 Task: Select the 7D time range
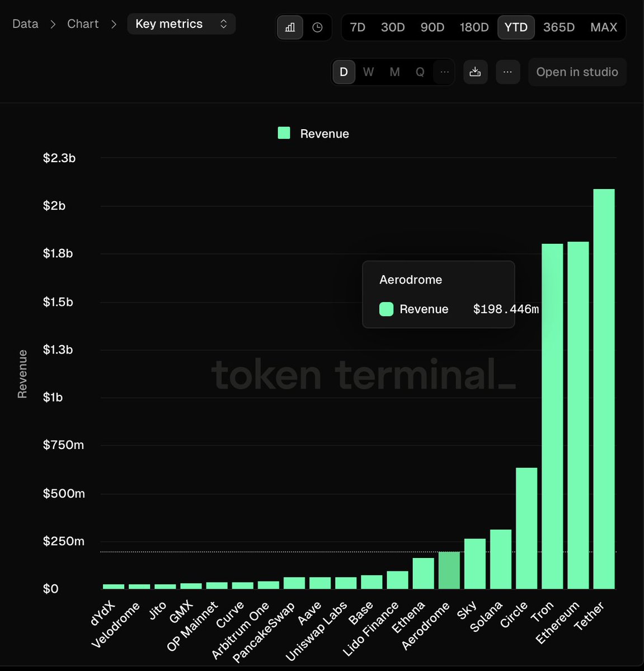(358, 27)
